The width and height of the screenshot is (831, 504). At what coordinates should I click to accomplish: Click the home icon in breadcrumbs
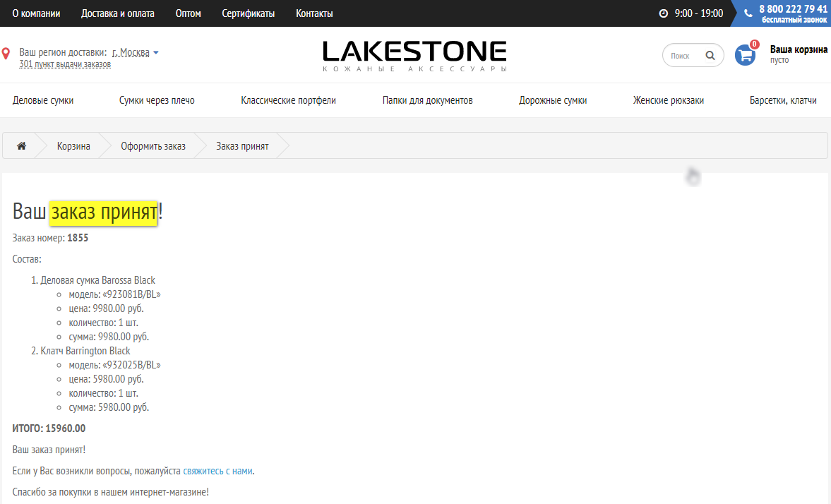click(x=21, y=145)
